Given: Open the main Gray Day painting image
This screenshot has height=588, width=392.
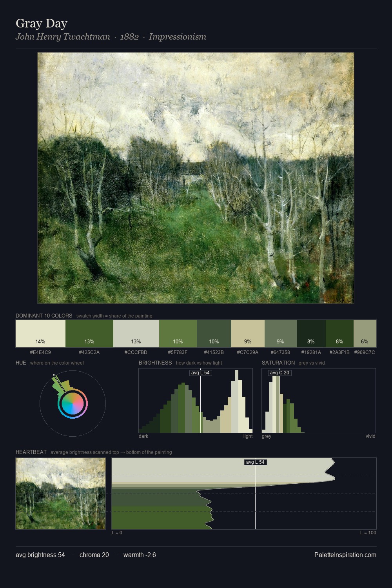Looking at the screenshot, I should pos(196,178).
